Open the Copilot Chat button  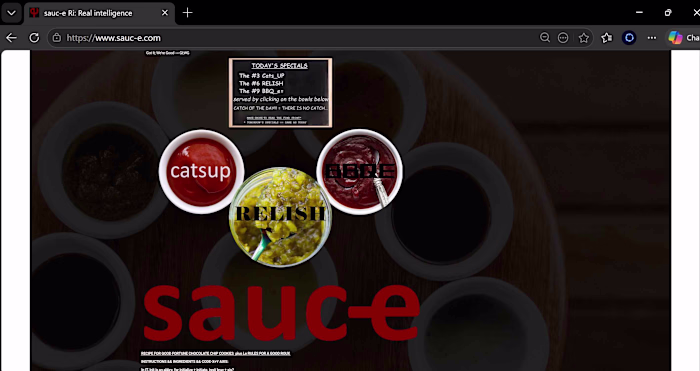[683, 38]
